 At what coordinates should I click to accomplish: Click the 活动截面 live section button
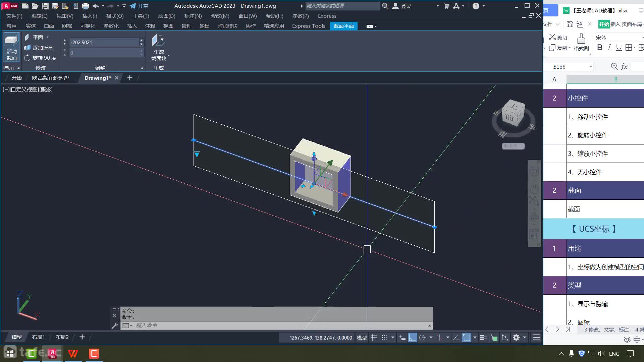[x=12, y=47]
